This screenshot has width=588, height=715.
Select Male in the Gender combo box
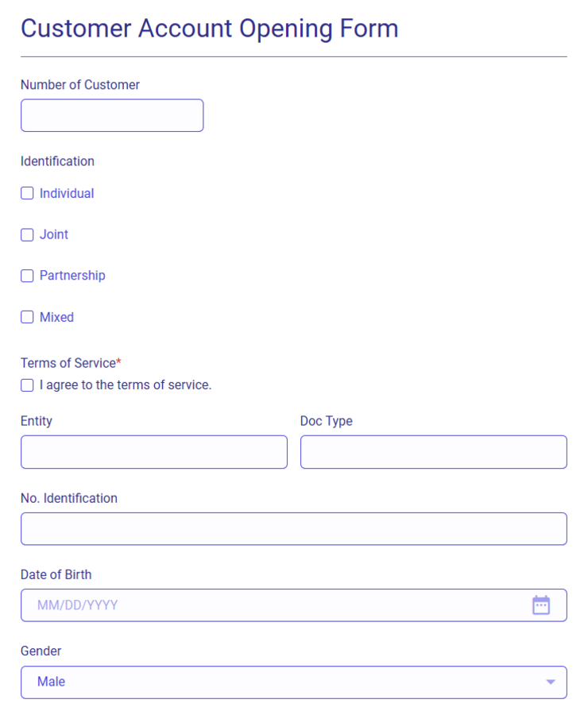click(293, 682)
